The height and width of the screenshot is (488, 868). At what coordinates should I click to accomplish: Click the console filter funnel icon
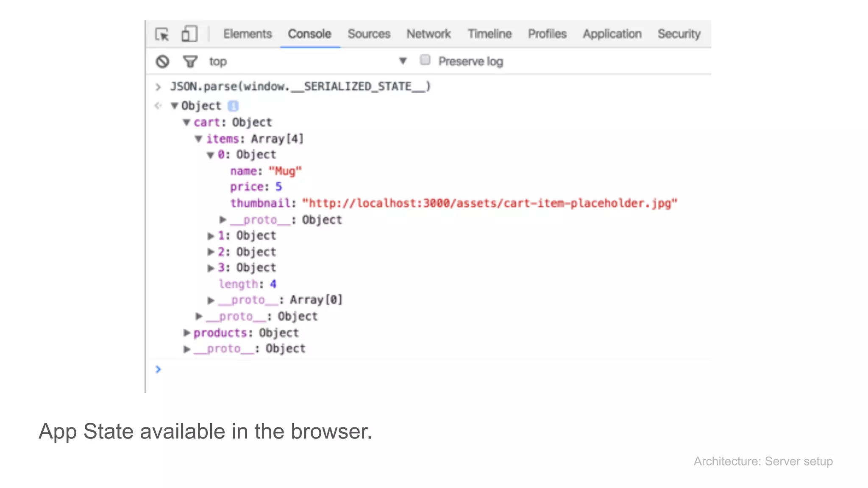coord(190,62)
